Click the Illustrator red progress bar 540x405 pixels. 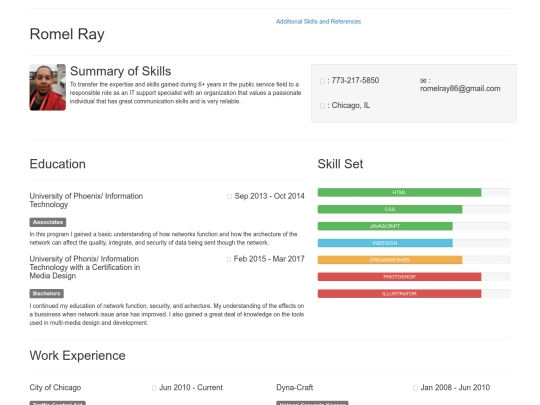[x=399, y=293]
